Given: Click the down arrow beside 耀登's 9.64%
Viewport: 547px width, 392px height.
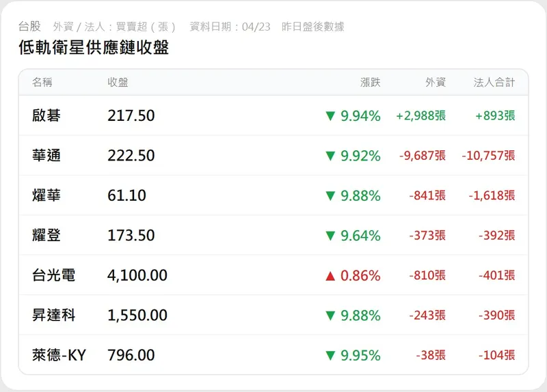Looking at the screenshot, I should pos(330,236).
